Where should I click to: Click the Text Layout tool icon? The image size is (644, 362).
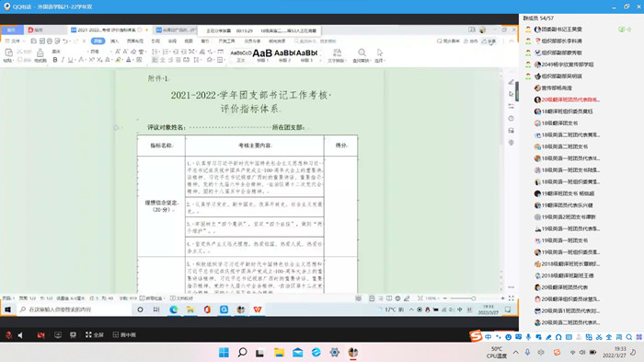pyautogui.click(x=337, y=53)
